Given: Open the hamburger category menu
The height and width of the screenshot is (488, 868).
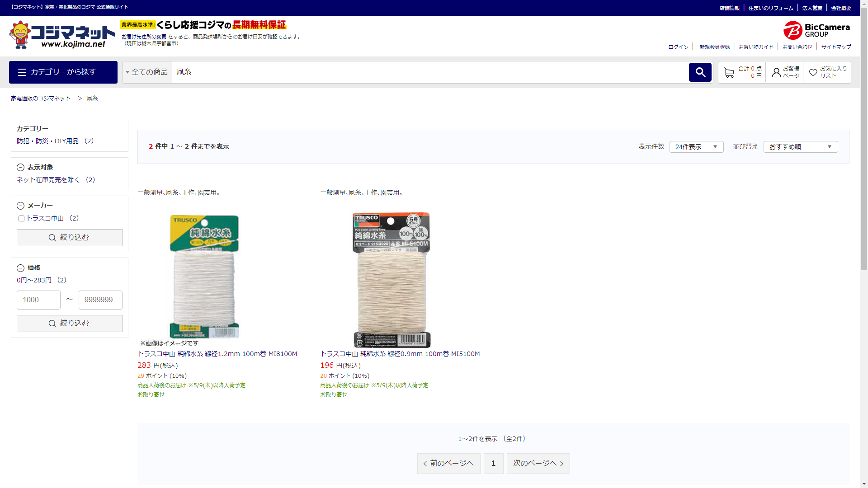Looking at the screenshot, I should pyautogui.click(x=22, y=72).
